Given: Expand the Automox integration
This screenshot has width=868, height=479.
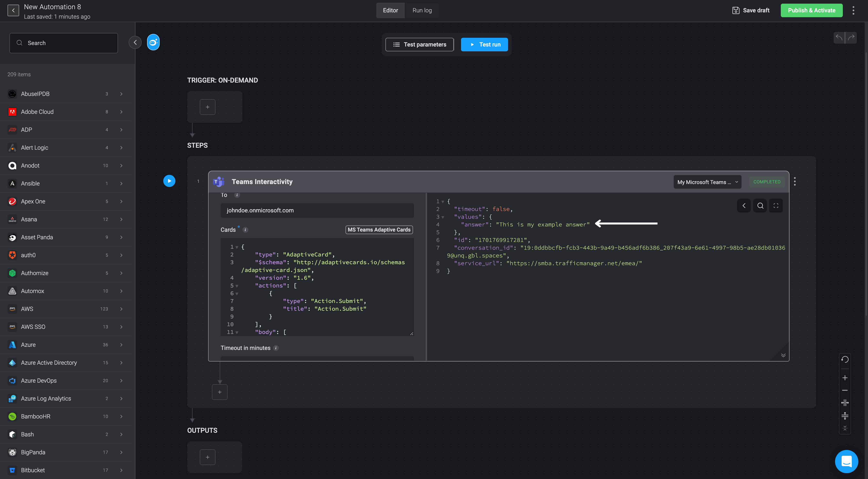Looking at the screenshot, I should (121, 291).
